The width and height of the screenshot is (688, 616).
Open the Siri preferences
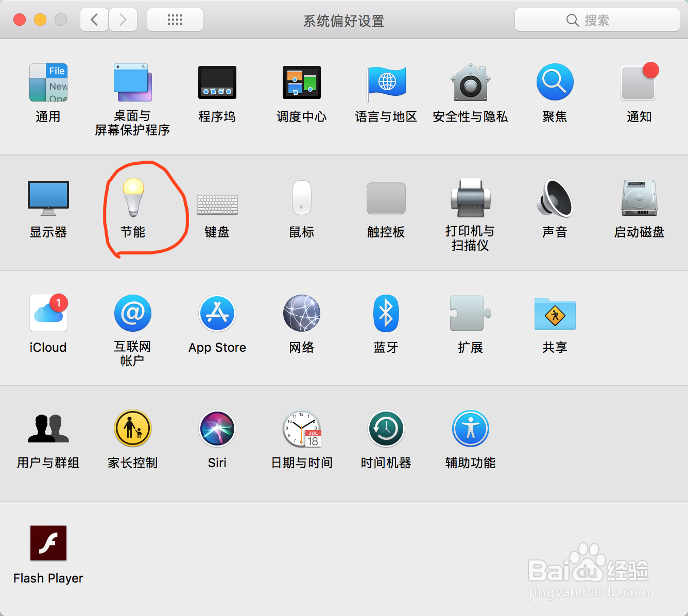(217, 429)
